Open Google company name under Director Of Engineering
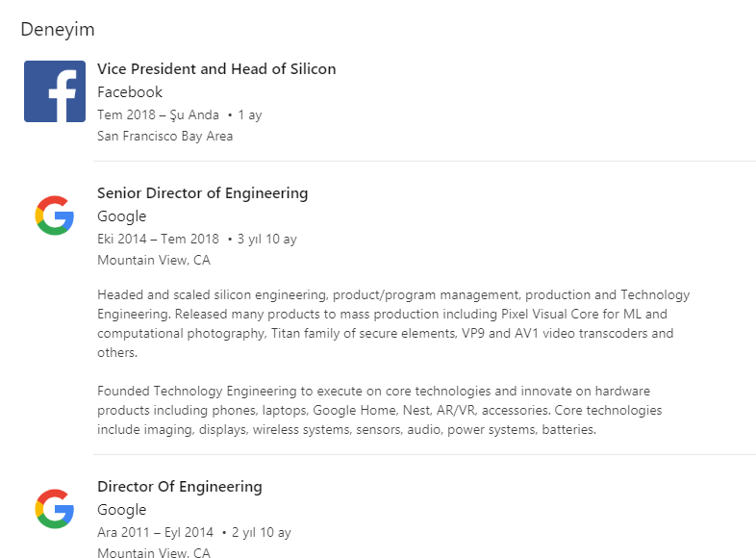 pos(121,509)
